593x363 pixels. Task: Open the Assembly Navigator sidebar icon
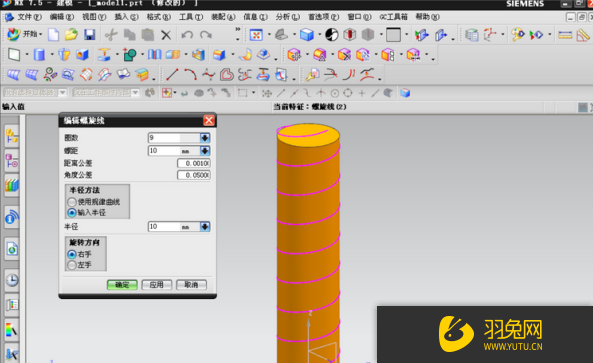pos(12,137)
